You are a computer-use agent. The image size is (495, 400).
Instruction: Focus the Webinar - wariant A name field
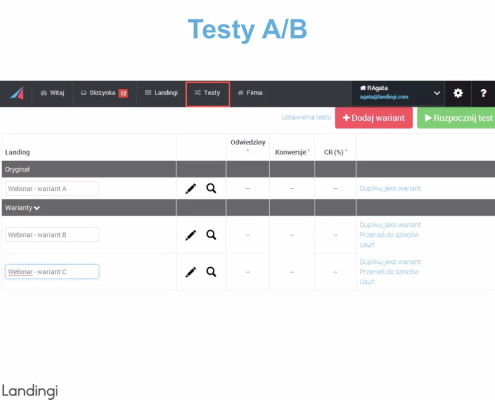point(52,189)
